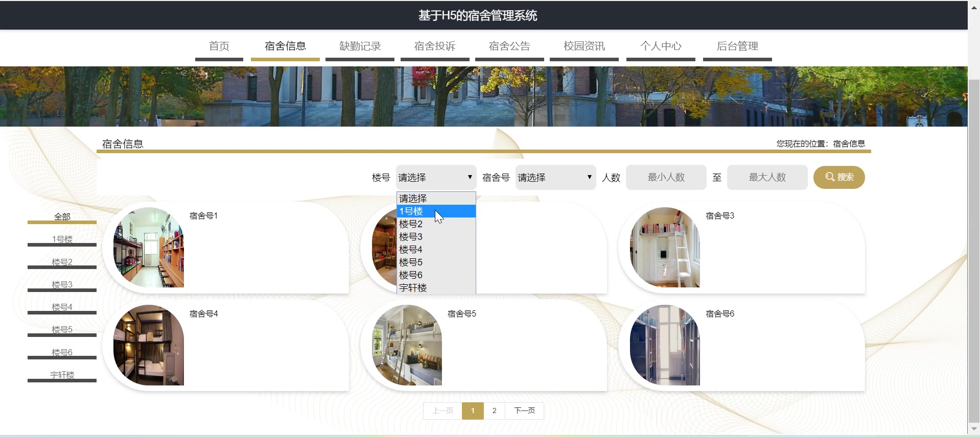Open the 宿舍号3 dorm photo
Image resolution: width=980 pixels, height=437 pixels.
pyautogui.click(x=665, y=247)
